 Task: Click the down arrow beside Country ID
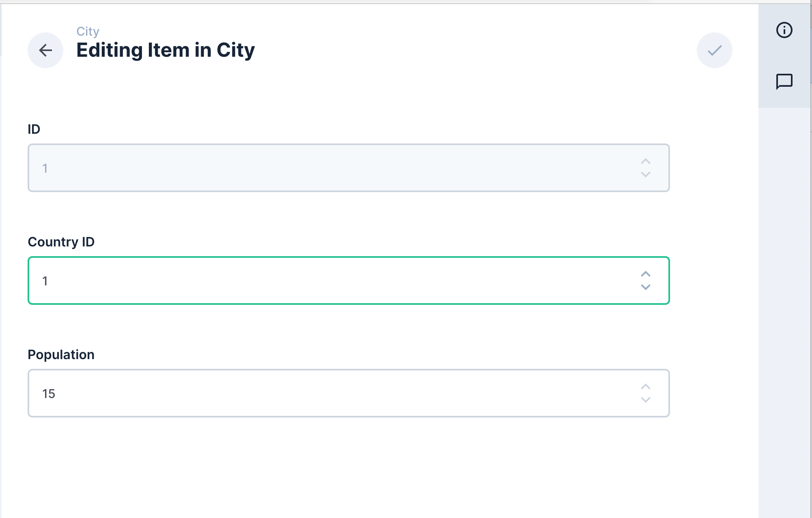click(x=646, y=287)
